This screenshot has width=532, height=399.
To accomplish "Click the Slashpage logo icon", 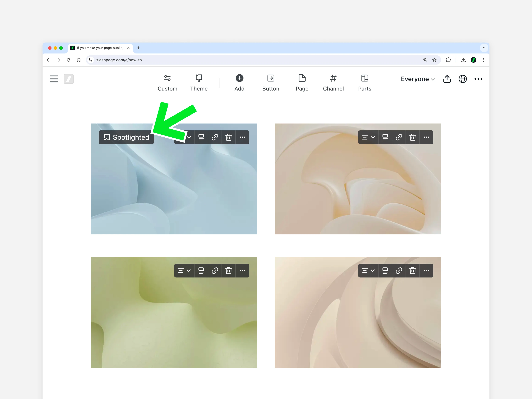I will click(x=69, y=79).
